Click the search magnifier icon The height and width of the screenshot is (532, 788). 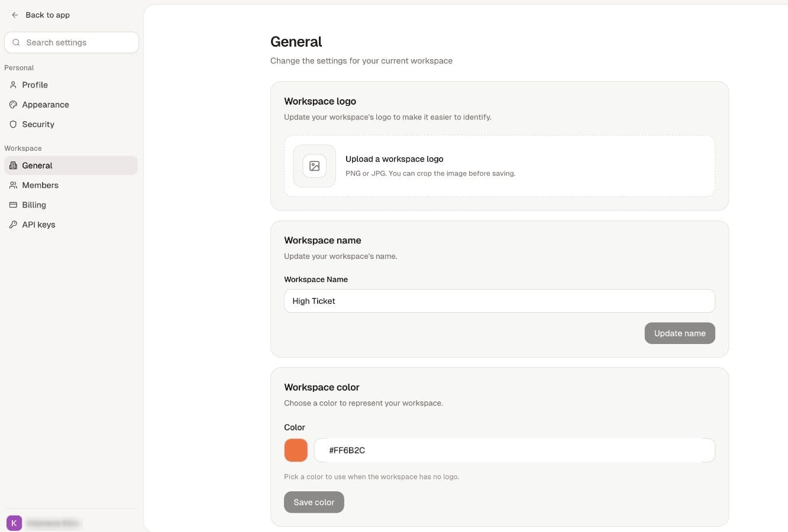[x=16, y=43]
